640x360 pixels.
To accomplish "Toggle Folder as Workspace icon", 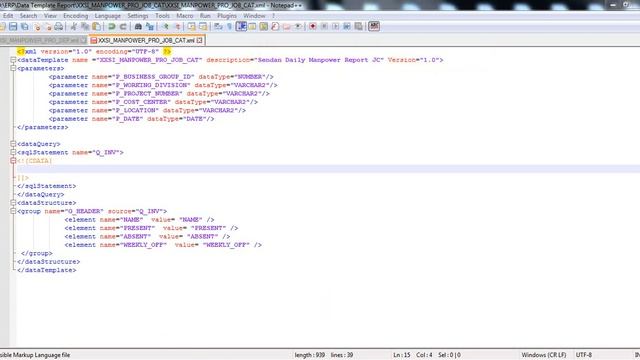I will [287, 27].
